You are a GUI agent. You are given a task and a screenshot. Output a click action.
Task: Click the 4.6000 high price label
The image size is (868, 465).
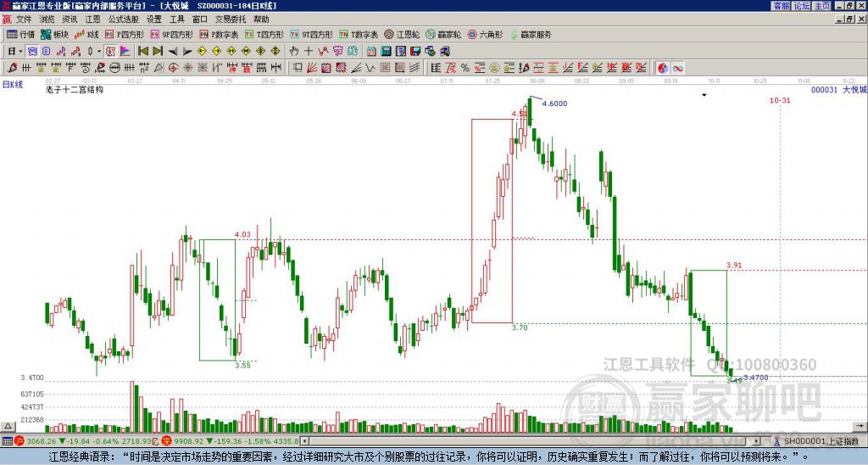[x=554, y=104]
